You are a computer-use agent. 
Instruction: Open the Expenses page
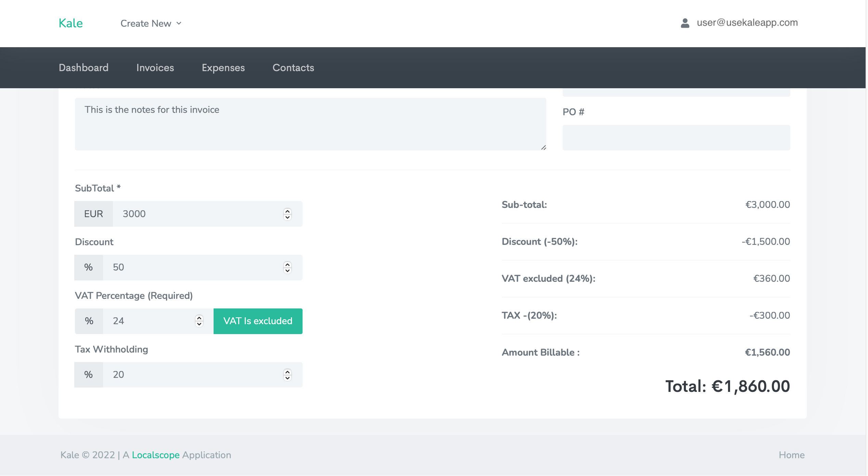coord(223,68)
